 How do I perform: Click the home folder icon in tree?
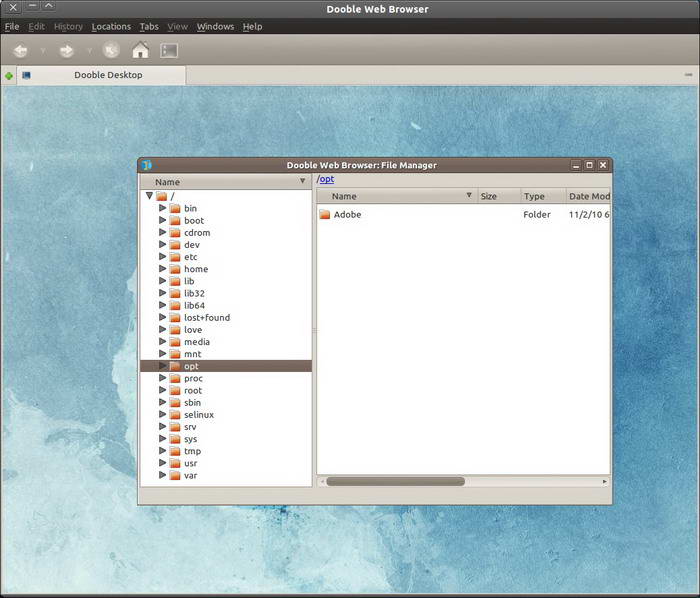(175, 269)
